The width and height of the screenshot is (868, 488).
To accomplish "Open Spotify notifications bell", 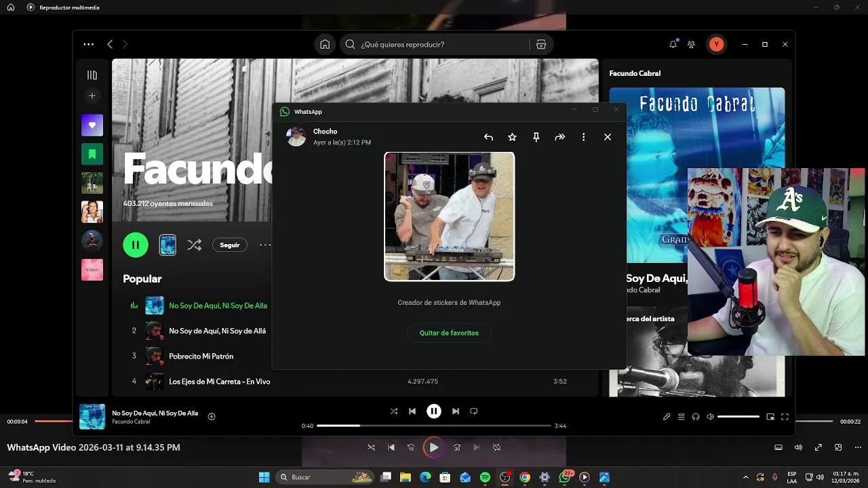I will coord(673,44).
